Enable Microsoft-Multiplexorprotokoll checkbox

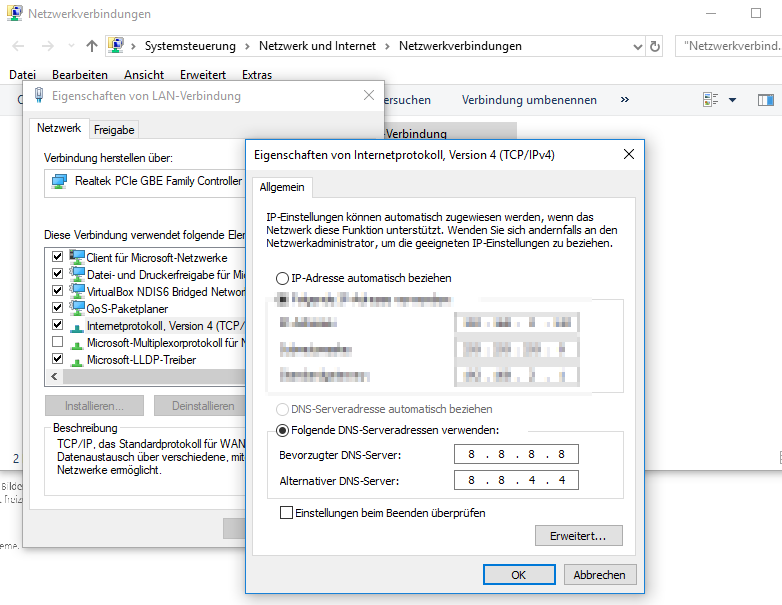click(57, 342)
